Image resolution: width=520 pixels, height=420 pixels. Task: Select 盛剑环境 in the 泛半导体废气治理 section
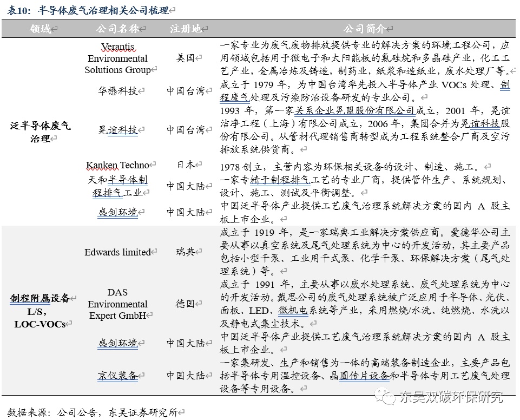[118, 212]
